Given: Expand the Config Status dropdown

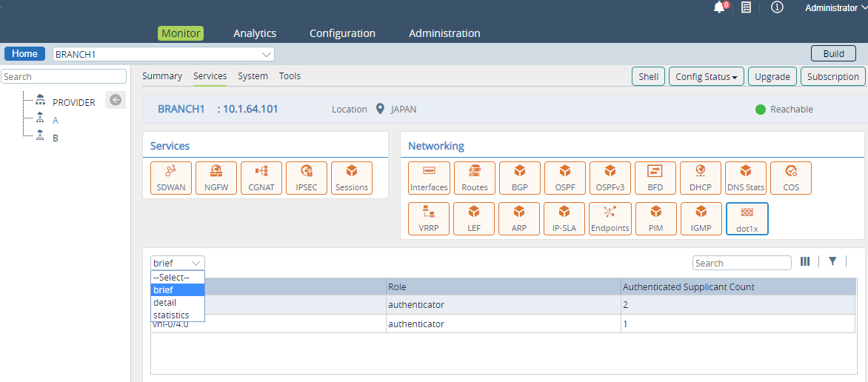Looking at the screenshot, I should [706, 76].
